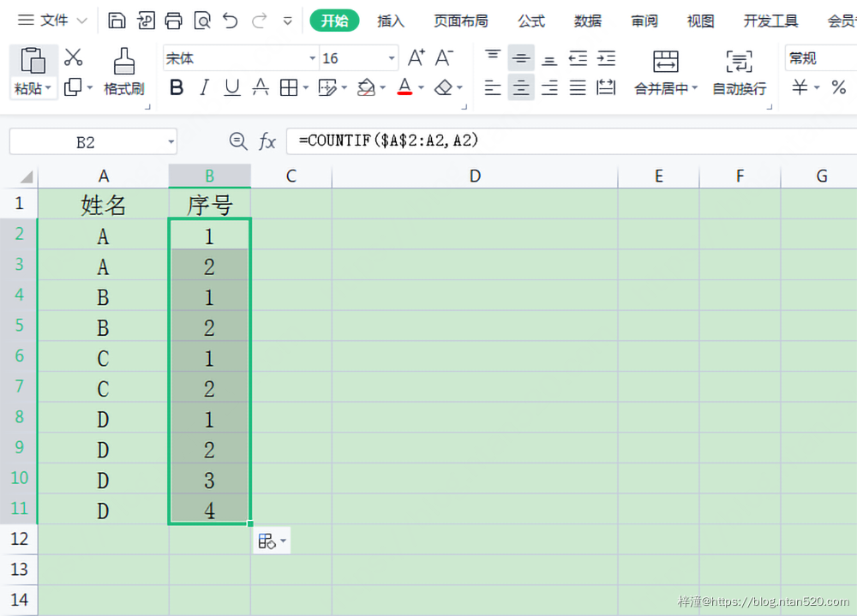Open the font color dropdown arrow

[x=421, y=87]
